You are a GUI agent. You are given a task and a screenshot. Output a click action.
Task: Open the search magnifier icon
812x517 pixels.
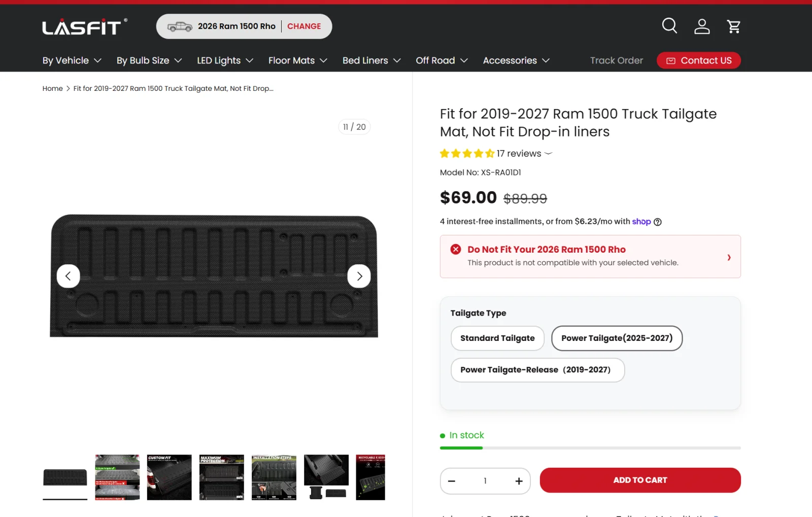pyautogui.click(x=669, y=26)
